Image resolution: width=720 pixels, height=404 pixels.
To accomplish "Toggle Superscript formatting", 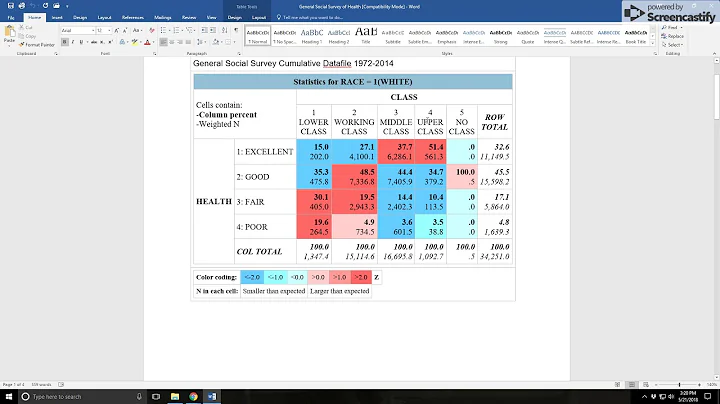I will pyautogui.click(x=111, y=42).
